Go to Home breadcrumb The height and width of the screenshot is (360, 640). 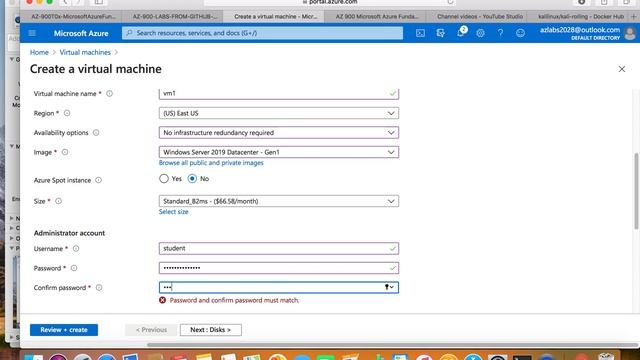tap(39, 52)
